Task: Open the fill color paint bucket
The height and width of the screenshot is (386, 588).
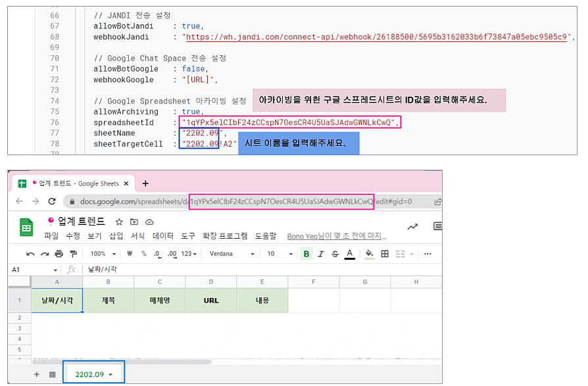Action: (x=369, y=254)
